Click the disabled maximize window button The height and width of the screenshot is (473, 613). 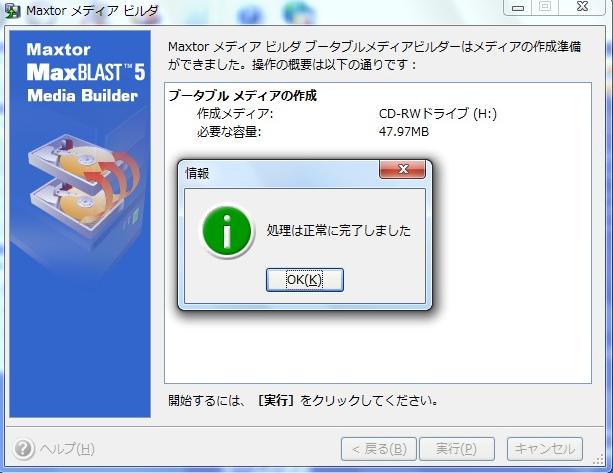[545, 7]
